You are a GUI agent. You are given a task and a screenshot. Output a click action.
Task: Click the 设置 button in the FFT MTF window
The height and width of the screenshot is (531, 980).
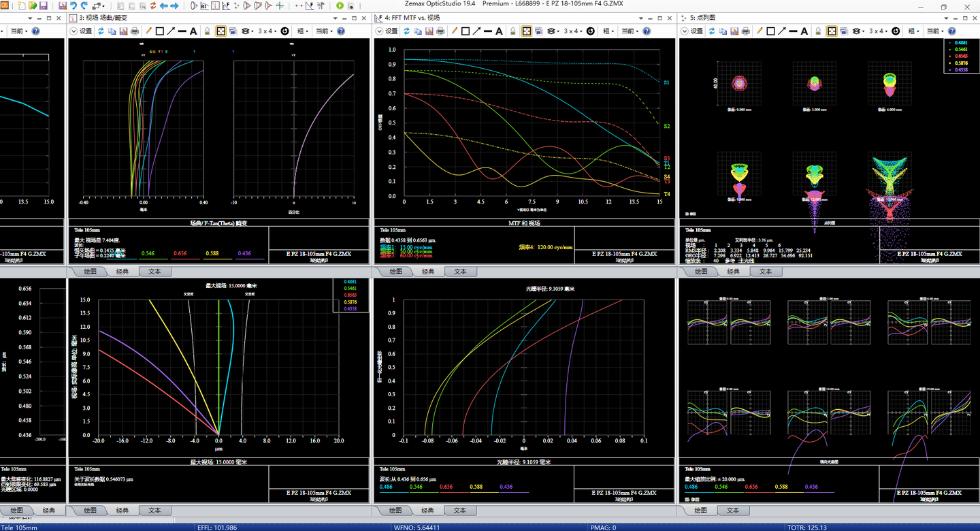coord(391,31)
